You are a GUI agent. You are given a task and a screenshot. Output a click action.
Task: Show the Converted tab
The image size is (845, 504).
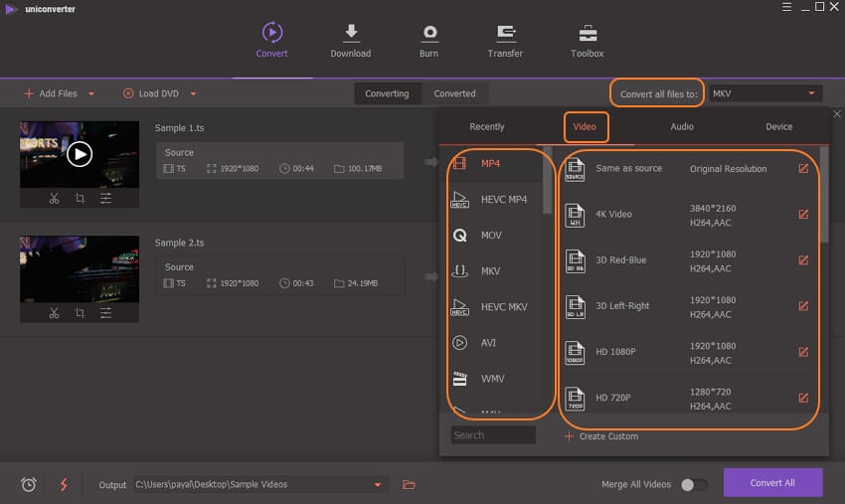click(455, 93)
